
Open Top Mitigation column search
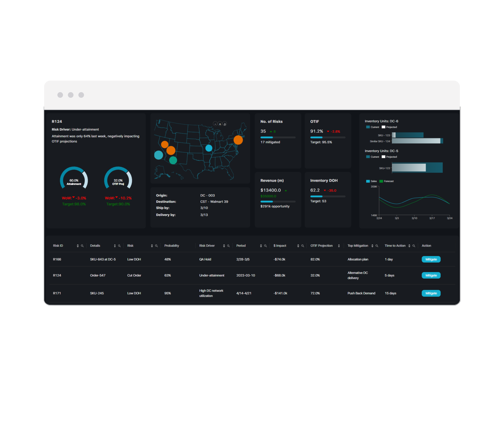click(x=377, y=246)
